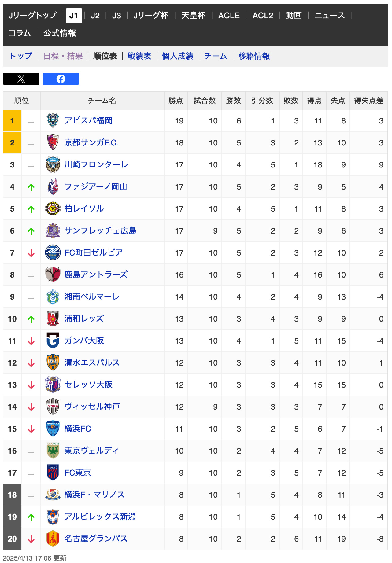
Task: Open the 横浜F・マリノス team link
Action: point(94,495)
